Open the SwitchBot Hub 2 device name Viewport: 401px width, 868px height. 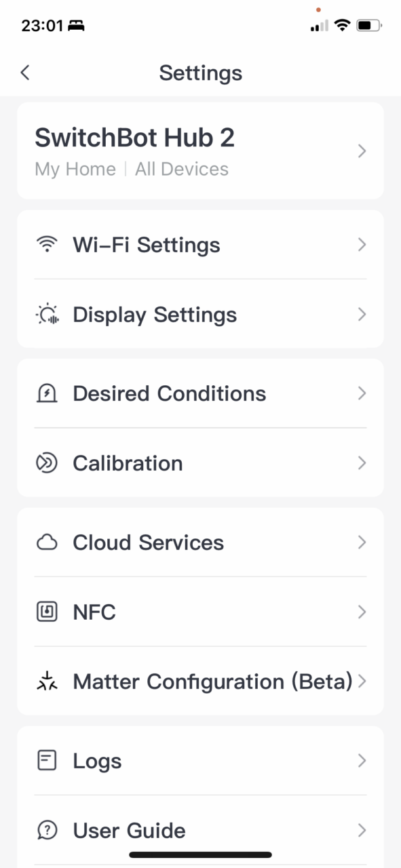(x=134, y=138)
